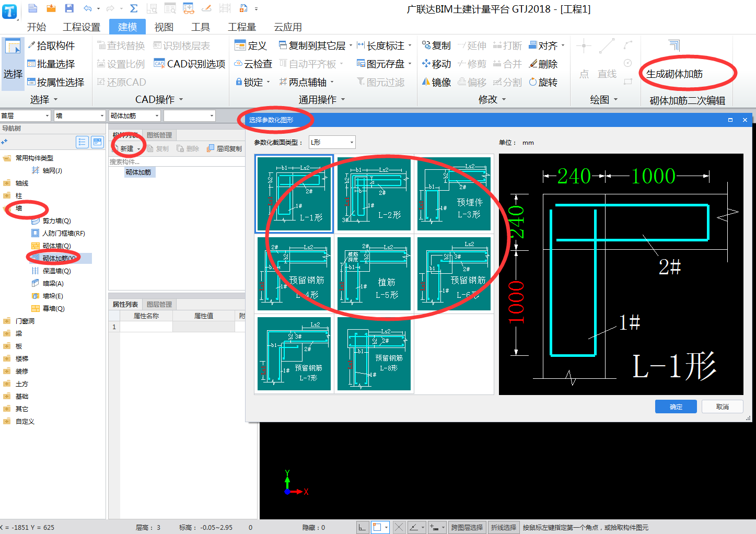Select the 镜像 tool

[436, 83]
